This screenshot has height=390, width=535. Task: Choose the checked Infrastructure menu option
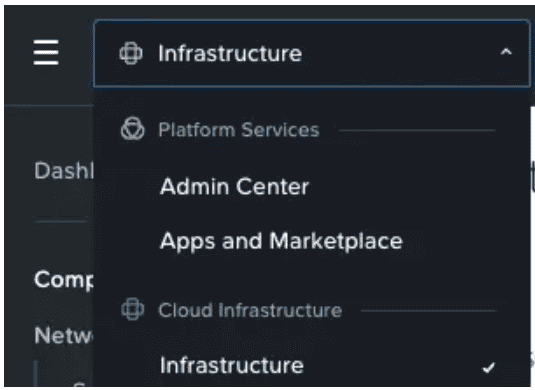[x=312, y=366]
